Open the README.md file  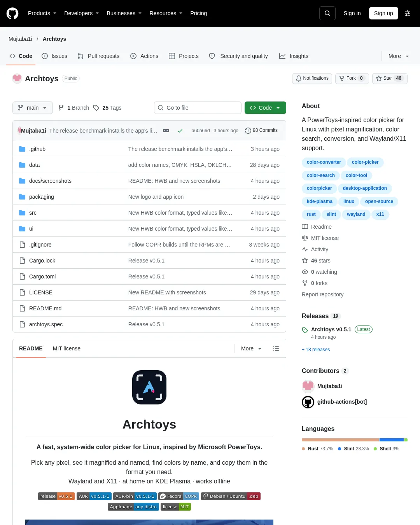[45, 308]
